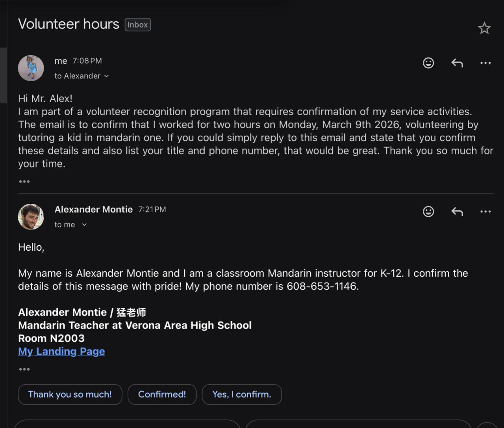
Task: Click the "me" sender name
Action: [61, 61]
